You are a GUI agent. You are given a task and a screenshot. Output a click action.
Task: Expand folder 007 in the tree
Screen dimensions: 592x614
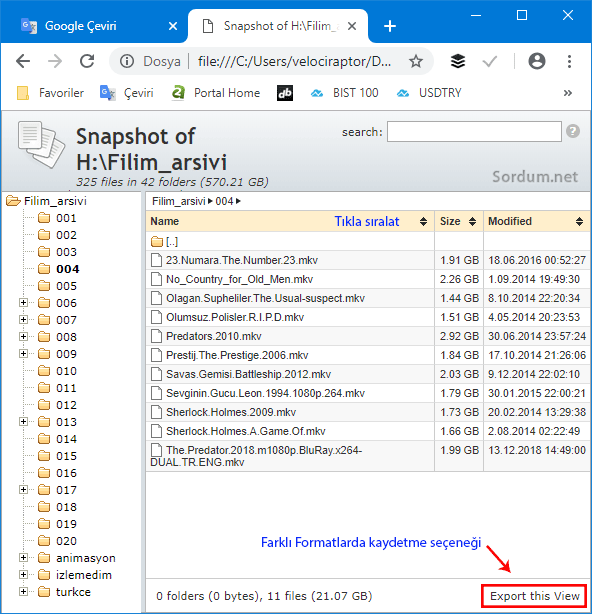[x=23, y=320]
